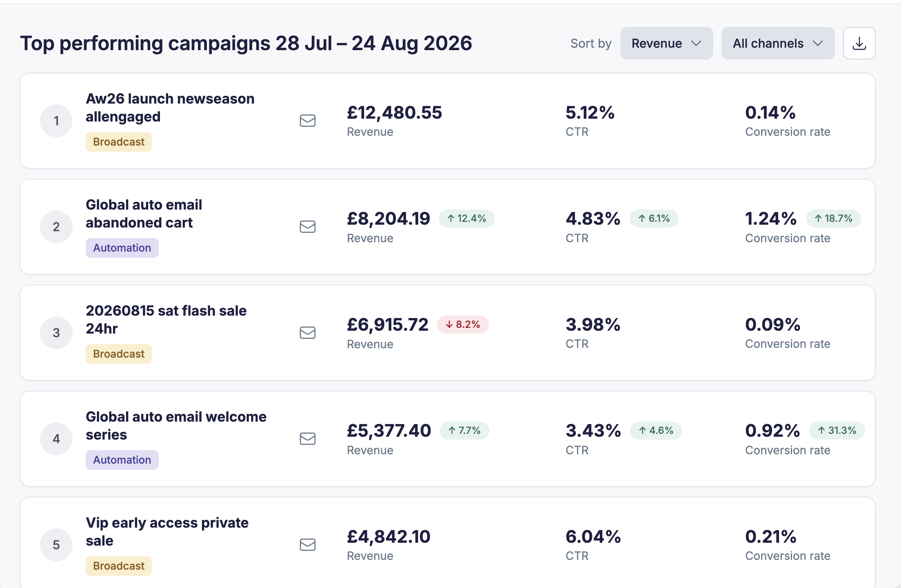
Task: Click rank 3 circle badge
Action: pos(56,333)
